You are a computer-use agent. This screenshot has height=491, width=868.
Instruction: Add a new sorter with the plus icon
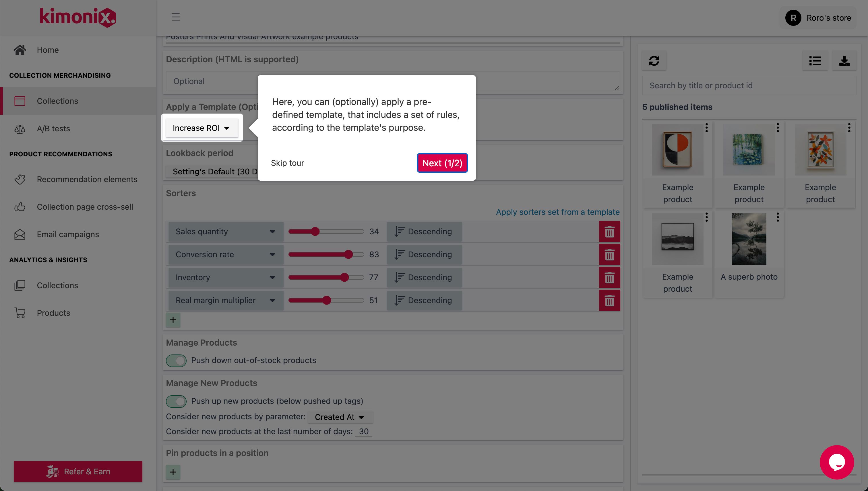[x=173, y=319]
